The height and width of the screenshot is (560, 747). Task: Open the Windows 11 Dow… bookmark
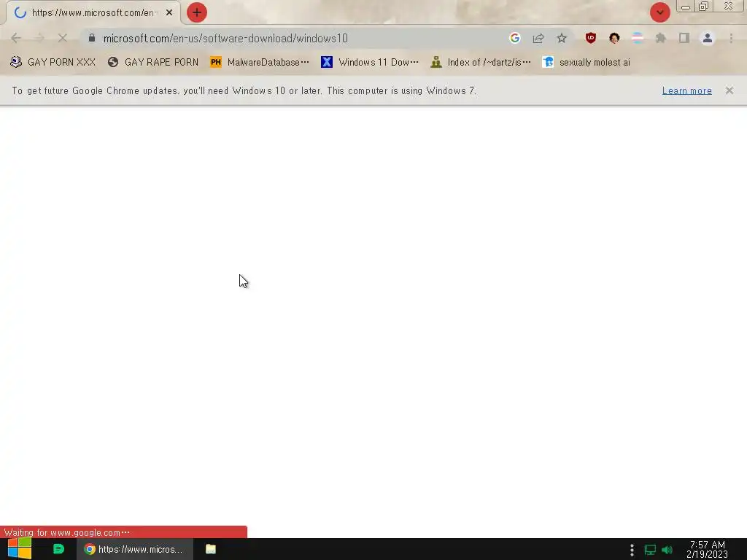coord(370,63)
